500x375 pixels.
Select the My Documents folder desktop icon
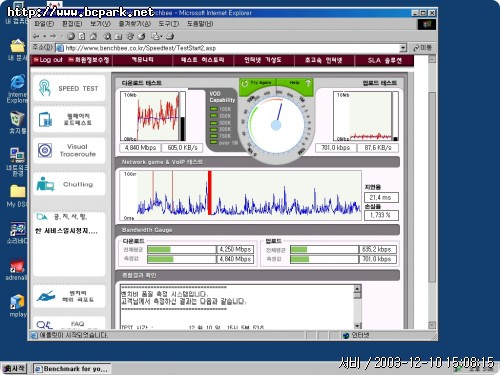17,50
